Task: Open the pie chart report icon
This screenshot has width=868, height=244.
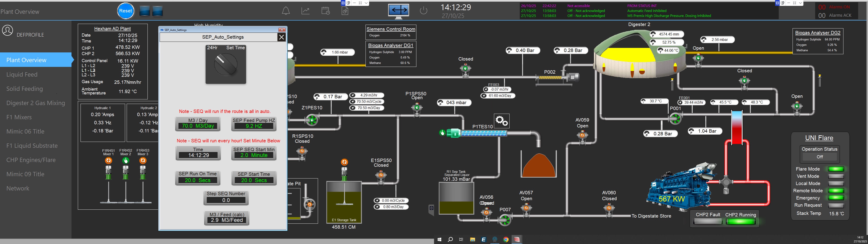Action: pyautogui.click(x=345, y=11)
